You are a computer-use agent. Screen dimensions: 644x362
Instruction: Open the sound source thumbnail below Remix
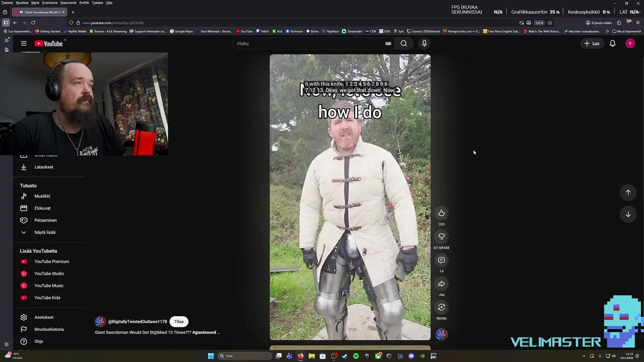(441, 334)
